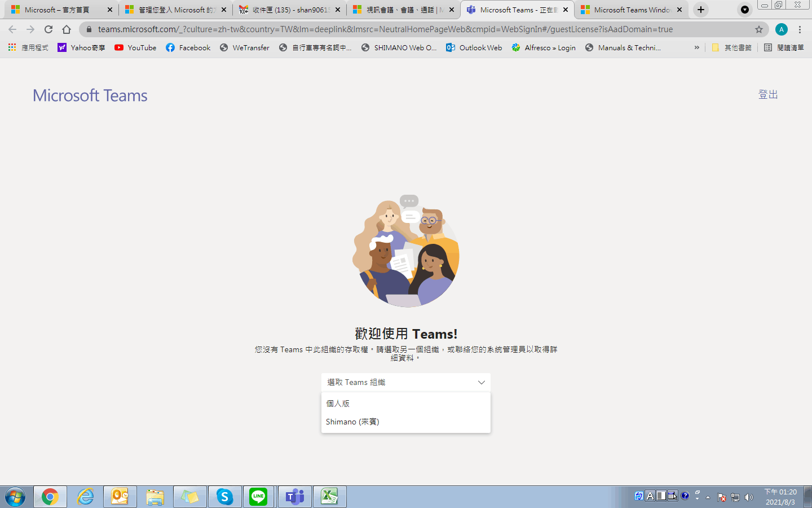Screen dimensions: 812x508
Task: Open the tab search dropdown arrow
Action: click(x=745, y=10)
